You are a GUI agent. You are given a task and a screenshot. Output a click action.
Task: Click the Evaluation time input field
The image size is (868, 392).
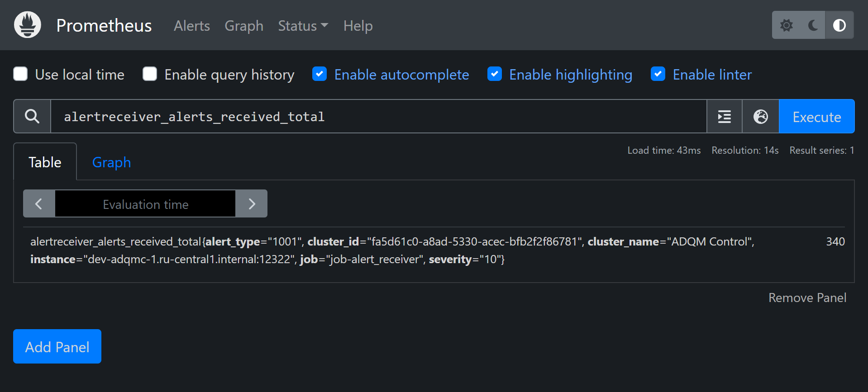tap(145, 204)
